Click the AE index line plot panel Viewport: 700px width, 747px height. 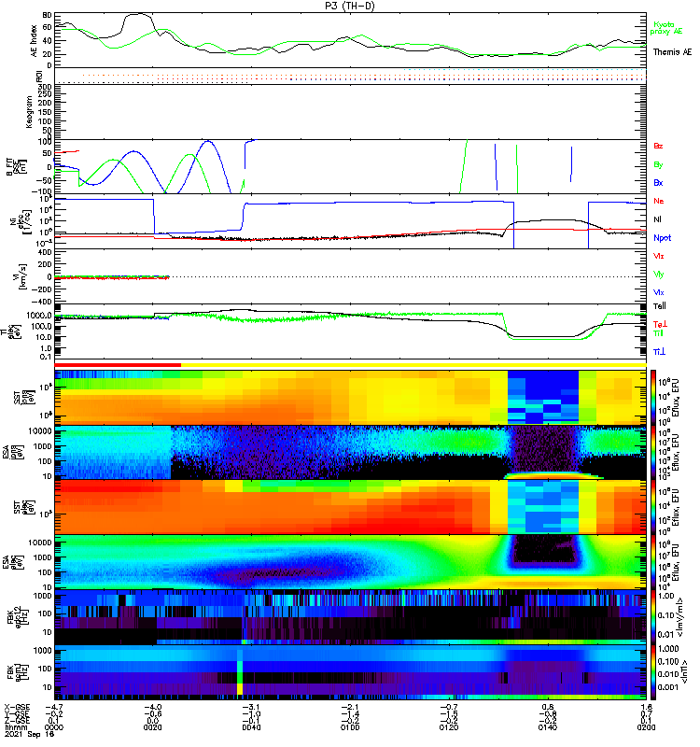click(x=351, y=40)
